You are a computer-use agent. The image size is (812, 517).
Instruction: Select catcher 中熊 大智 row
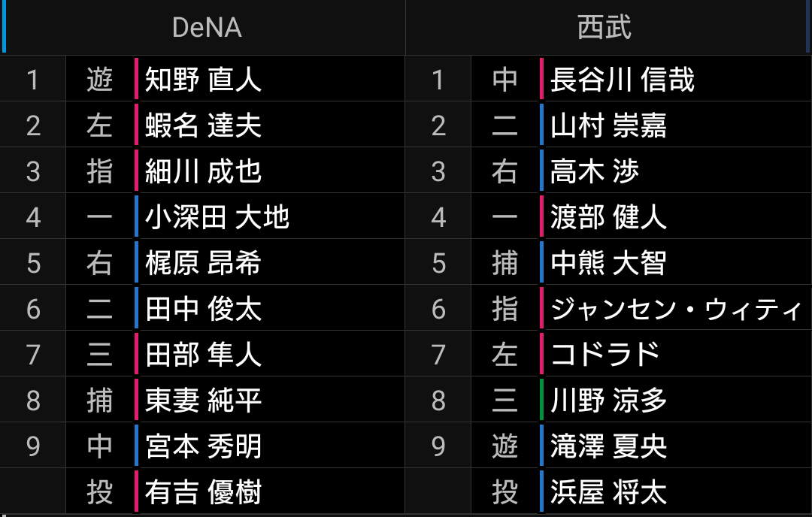tap(608, 263)
